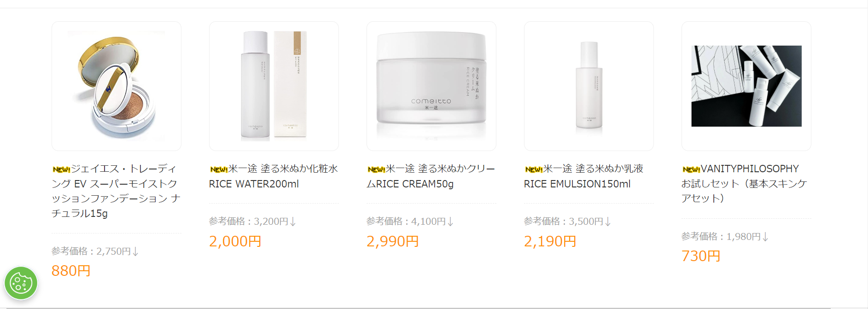Click down arrow beside 4,100円 reference price
Image resolution: width=868 pixels, height=309 pixels.
(450, 222)
